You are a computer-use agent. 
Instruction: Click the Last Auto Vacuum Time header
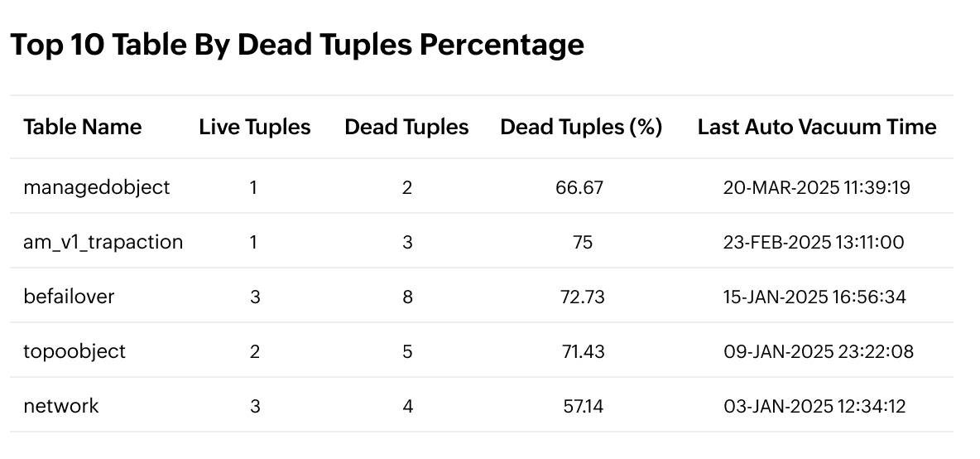tap(817, 127)
